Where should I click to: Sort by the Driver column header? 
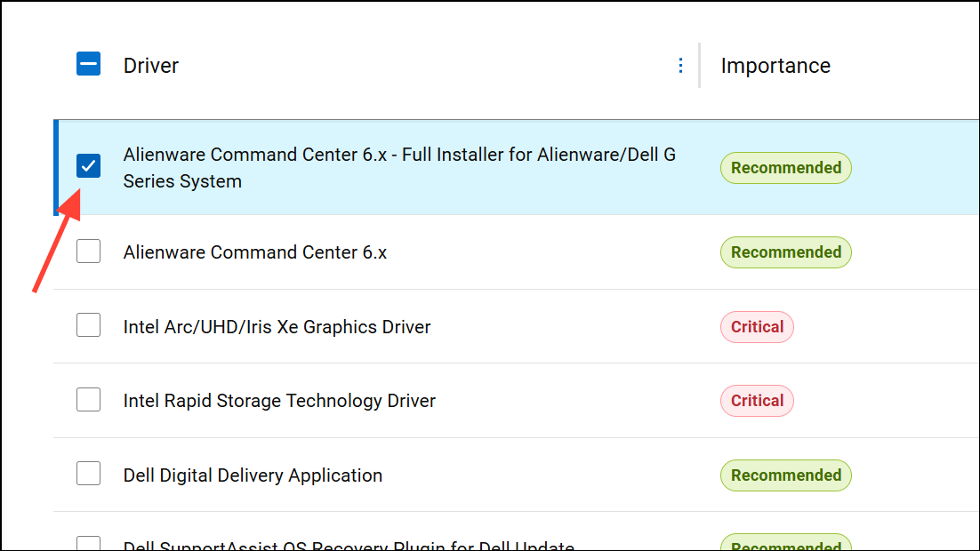click(150, 65)
